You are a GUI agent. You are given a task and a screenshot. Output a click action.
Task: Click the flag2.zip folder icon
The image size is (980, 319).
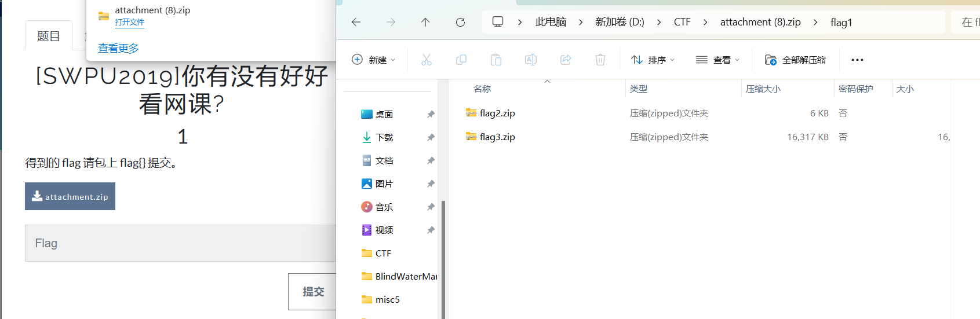tap(471, 113)
